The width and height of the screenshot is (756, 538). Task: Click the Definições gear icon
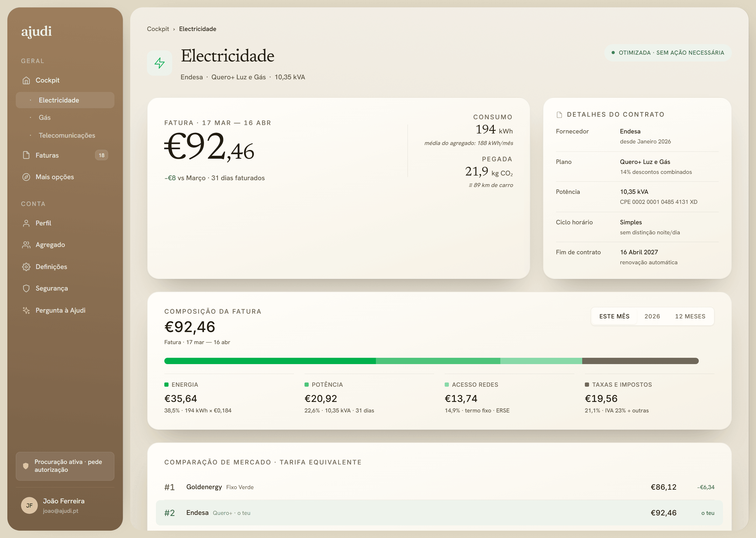[x=26, y=267]
